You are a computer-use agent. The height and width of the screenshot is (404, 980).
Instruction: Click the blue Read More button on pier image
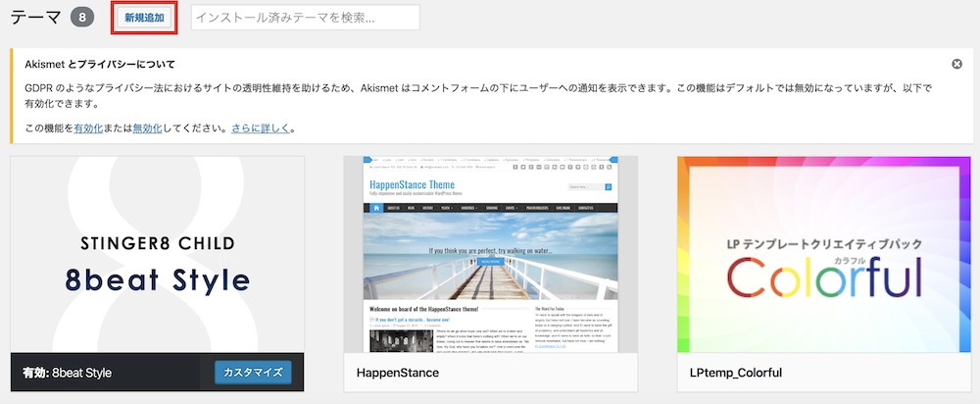tap(490, 263)
